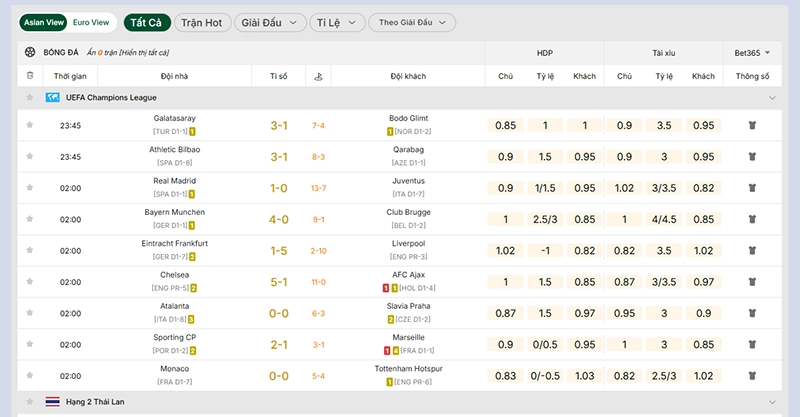Favorite the Real Madrid vs Juventus match
The image size is (800, 417).
click(x=30, y=188)
